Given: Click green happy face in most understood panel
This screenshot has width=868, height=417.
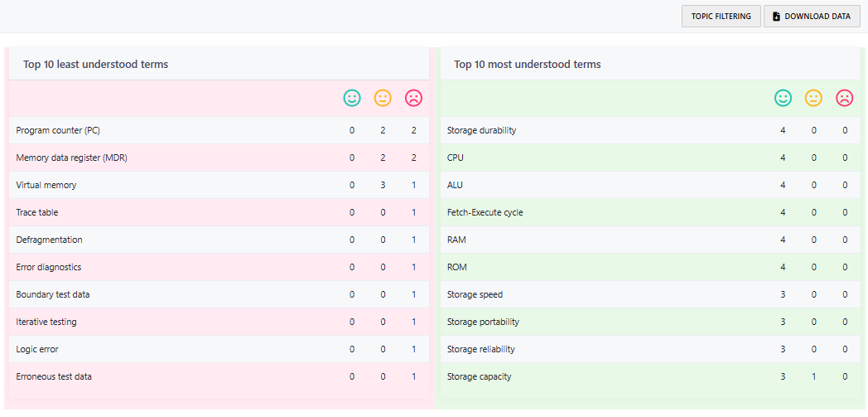Looking at the screenshot, I should (x=783, y=98).
